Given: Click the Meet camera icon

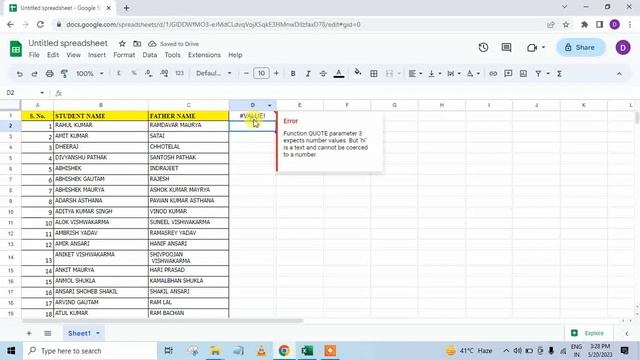Looking at the screenshot, I should pos(531,48).
